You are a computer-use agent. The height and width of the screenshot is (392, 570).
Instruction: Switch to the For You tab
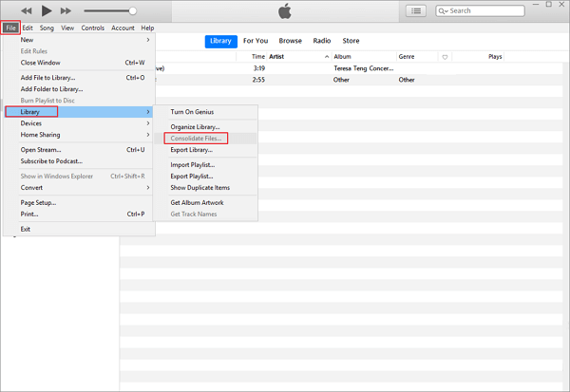click(x=256, y=41)
